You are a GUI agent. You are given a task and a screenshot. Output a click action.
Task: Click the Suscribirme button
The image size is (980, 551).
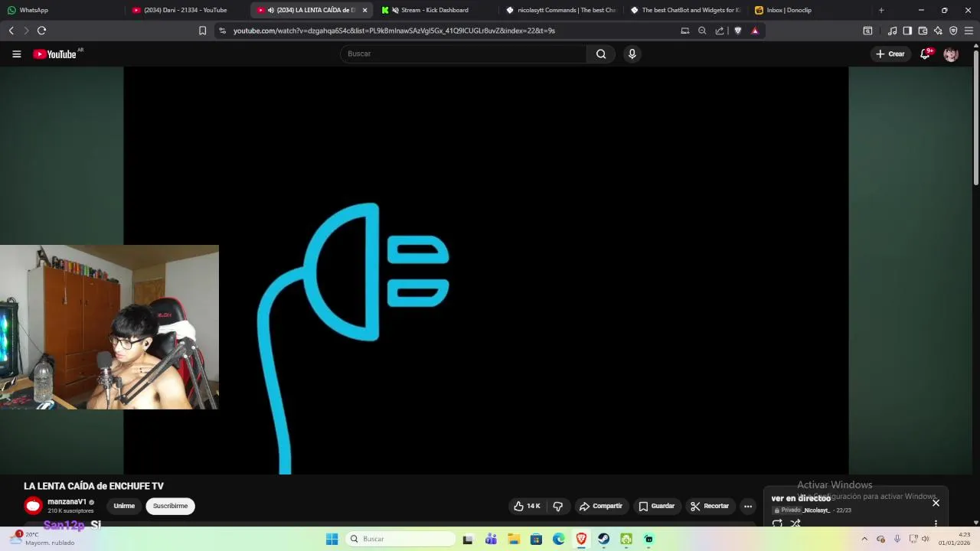click(x=170, y=506)
